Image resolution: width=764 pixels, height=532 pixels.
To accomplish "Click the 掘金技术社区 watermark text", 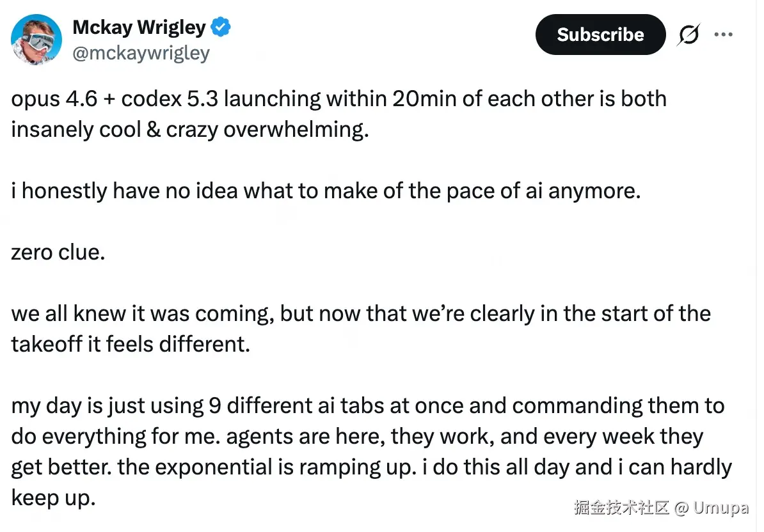I will coord(621,508).
